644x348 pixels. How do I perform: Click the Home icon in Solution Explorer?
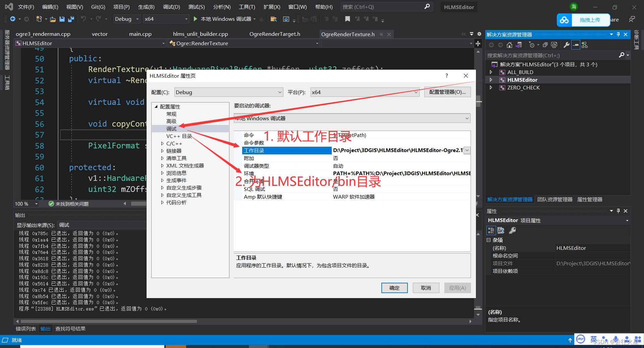(x=509, y=45)
